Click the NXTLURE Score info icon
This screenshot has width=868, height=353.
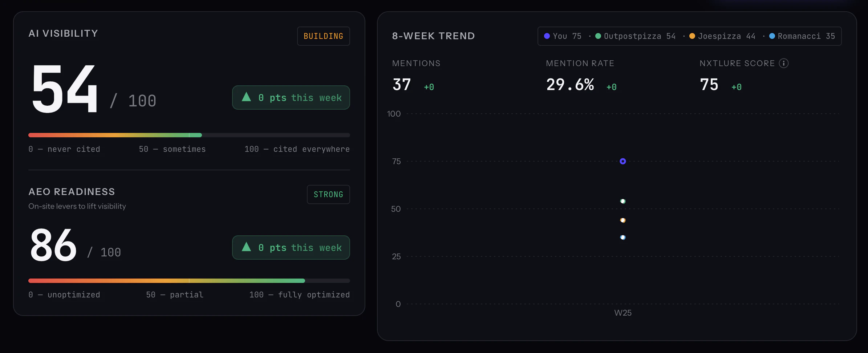tap(784, 63)
